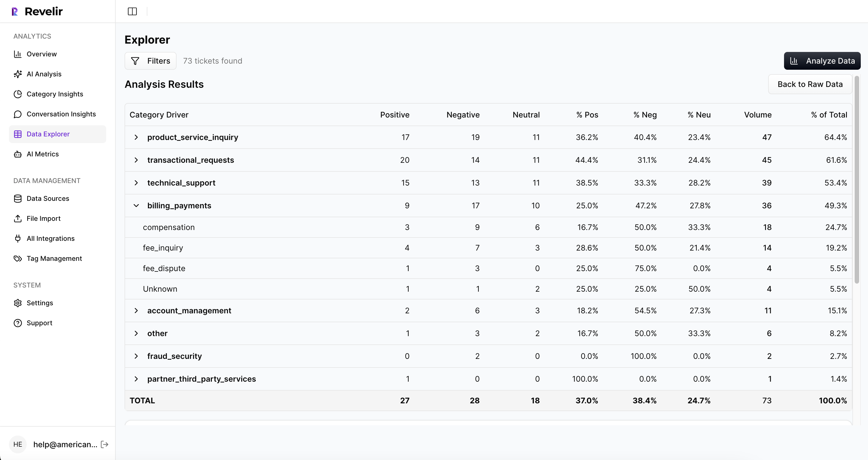
Task: Click the Conversation Insights chat bubble icon
Action: coord(18,114)
